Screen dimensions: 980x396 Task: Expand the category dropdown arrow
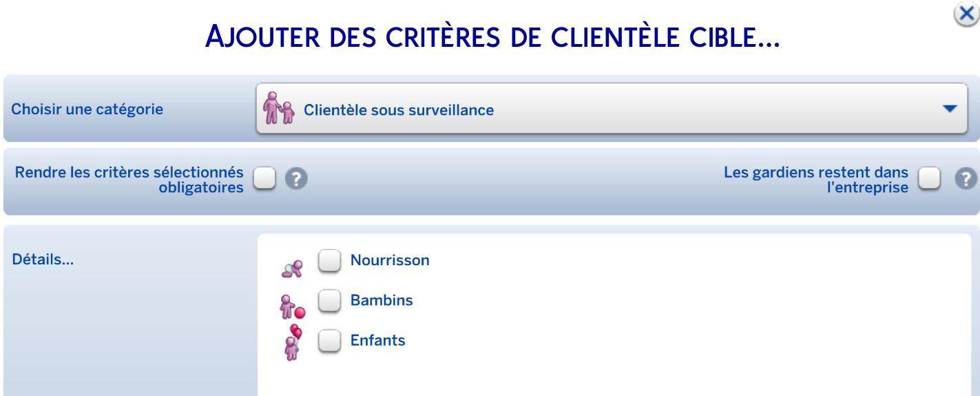click(950, 109)
